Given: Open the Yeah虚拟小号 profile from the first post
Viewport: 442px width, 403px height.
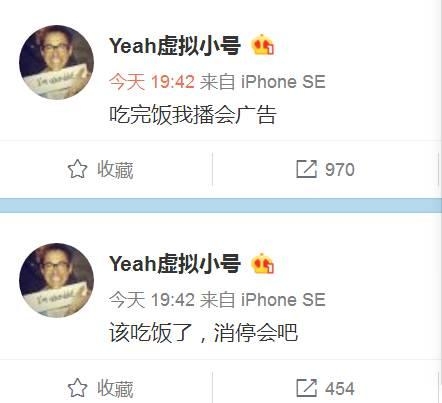Looking at the screenshot, I should (x=175, y=45).
